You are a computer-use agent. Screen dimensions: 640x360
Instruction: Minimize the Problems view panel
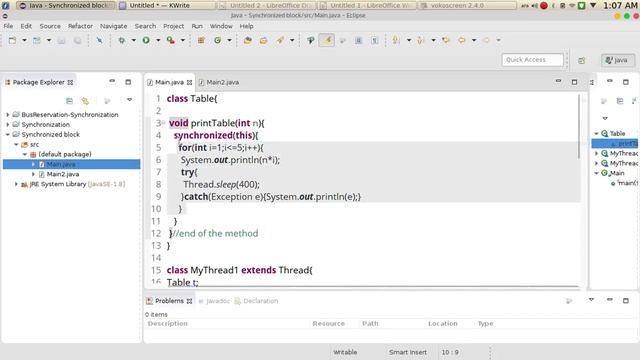pos(610,300)
